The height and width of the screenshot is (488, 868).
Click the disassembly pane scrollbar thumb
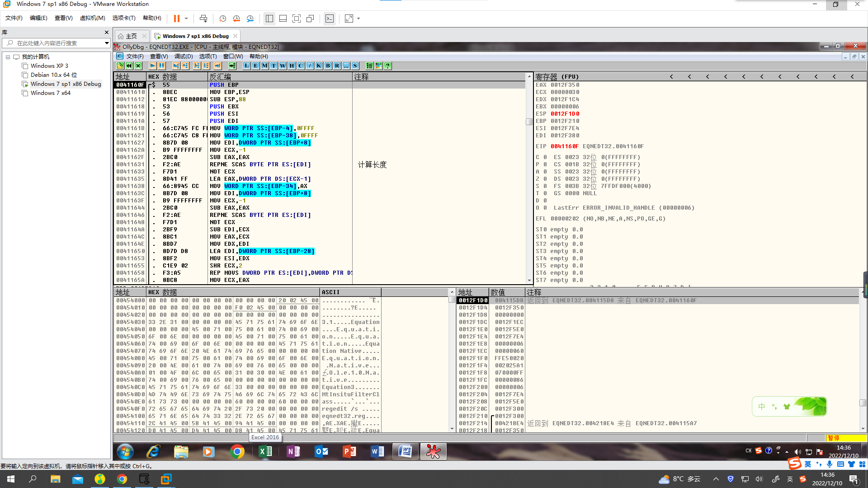529,122
